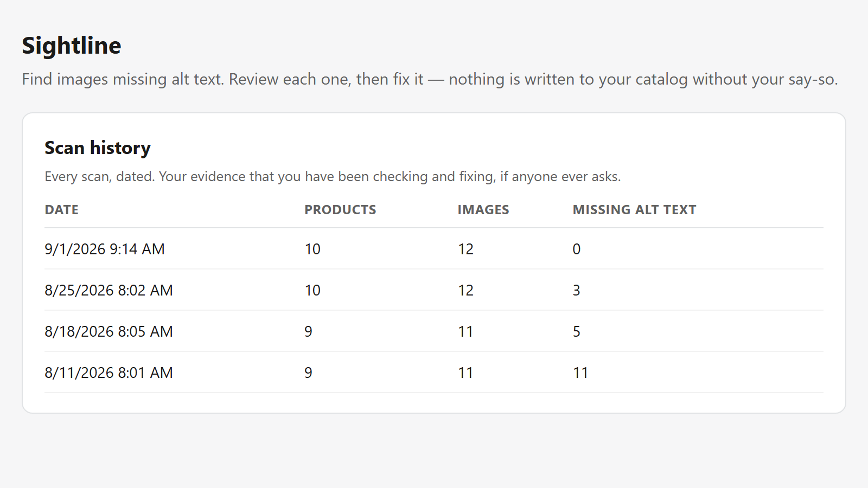
Task: Select the 8/18/2026 8:05 AM scan date
Action: click(x=108, y=331)
